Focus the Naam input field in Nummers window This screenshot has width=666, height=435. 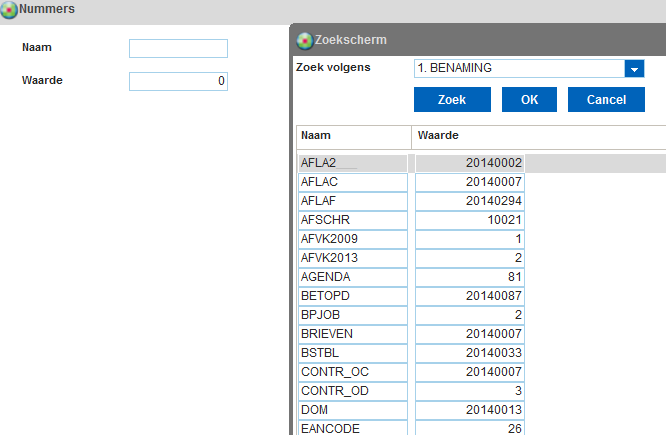click(x=178, y=48)
